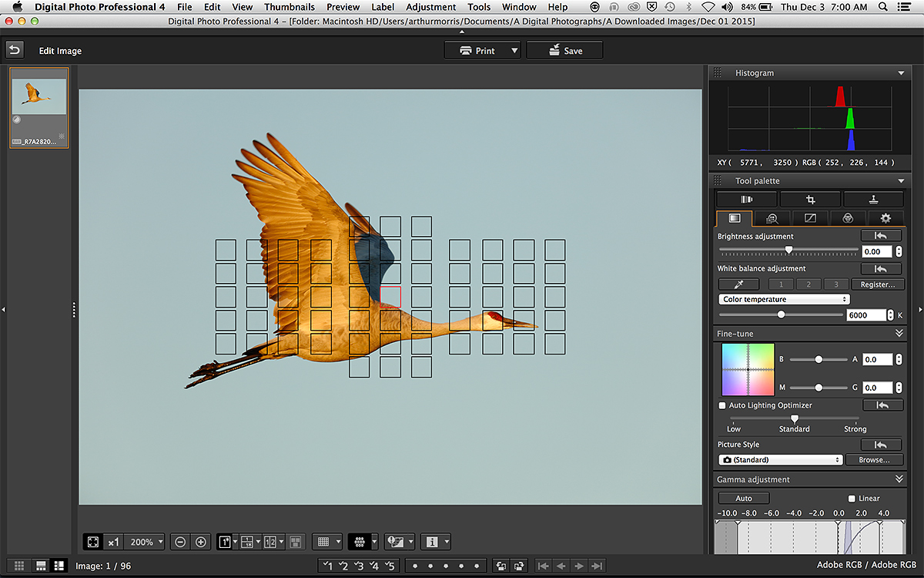Apply check mark 3
This screenshot has height=578, width=924.
point(360,566)
